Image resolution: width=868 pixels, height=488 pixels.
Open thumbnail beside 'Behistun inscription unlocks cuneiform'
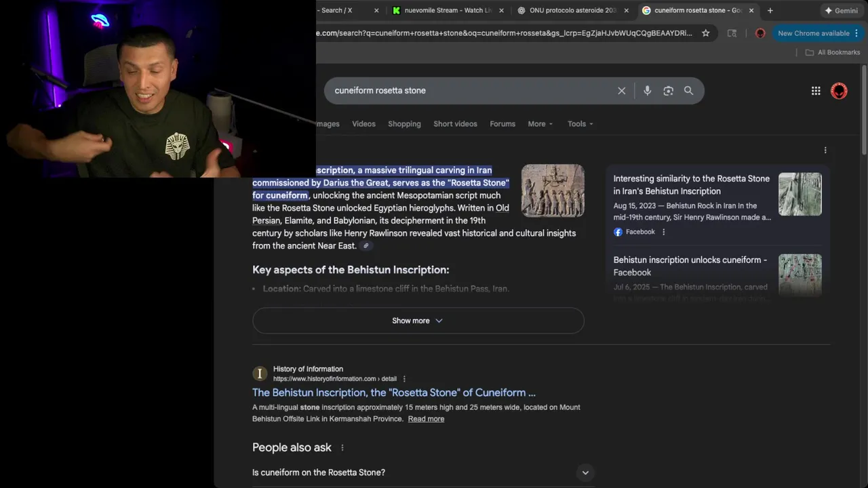(x=800, y=275)
